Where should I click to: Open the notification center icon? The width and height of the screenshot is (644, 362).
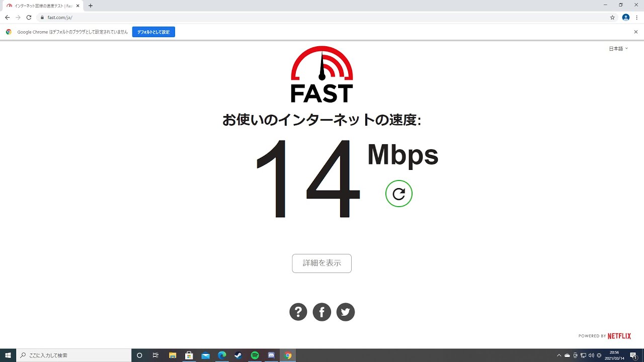point(634,355)
